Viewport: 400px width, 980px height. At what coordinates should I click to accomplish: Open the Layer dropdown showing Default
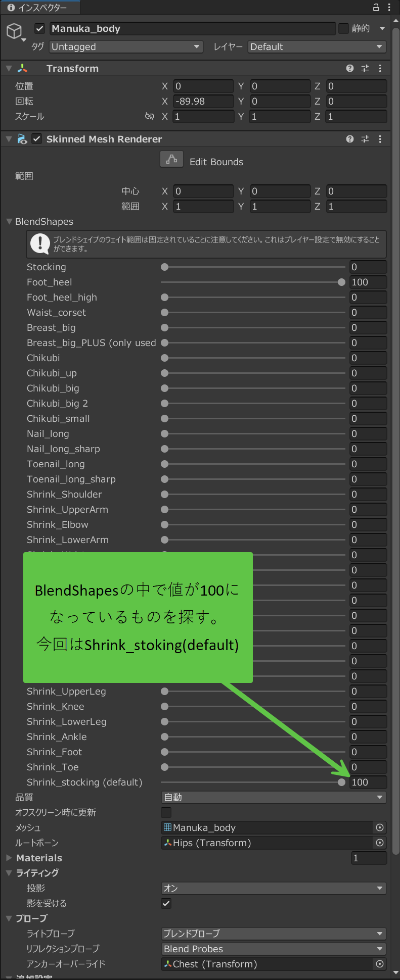tap(317, 47)
